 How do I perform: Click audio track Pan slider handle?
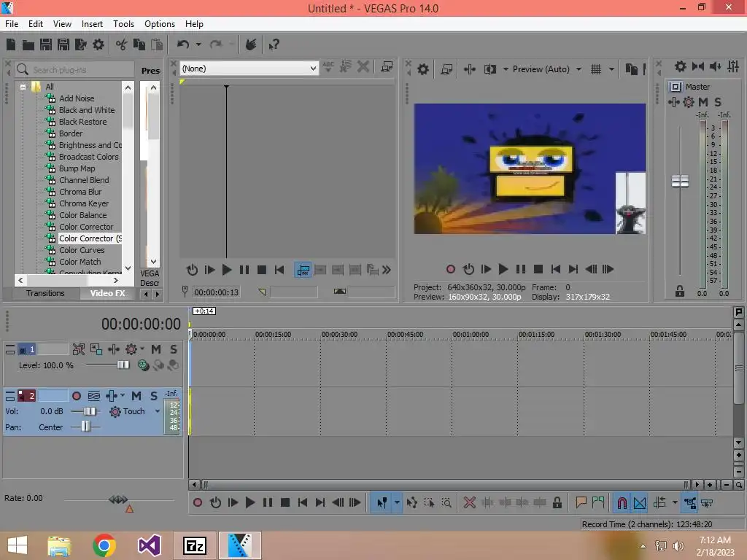(85, 426)
